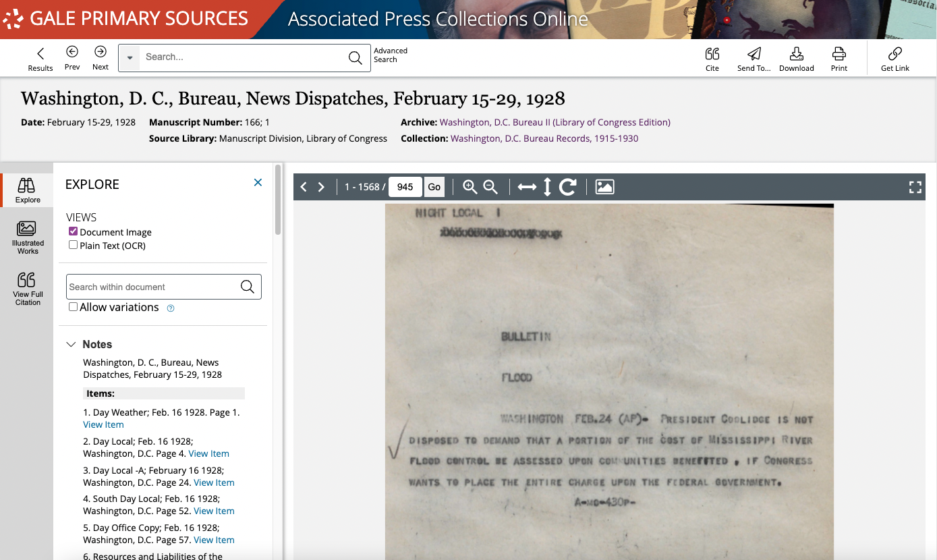Click the scanned bulletin document image
This screenshot has width=937, height=560.
pos(609,381)
